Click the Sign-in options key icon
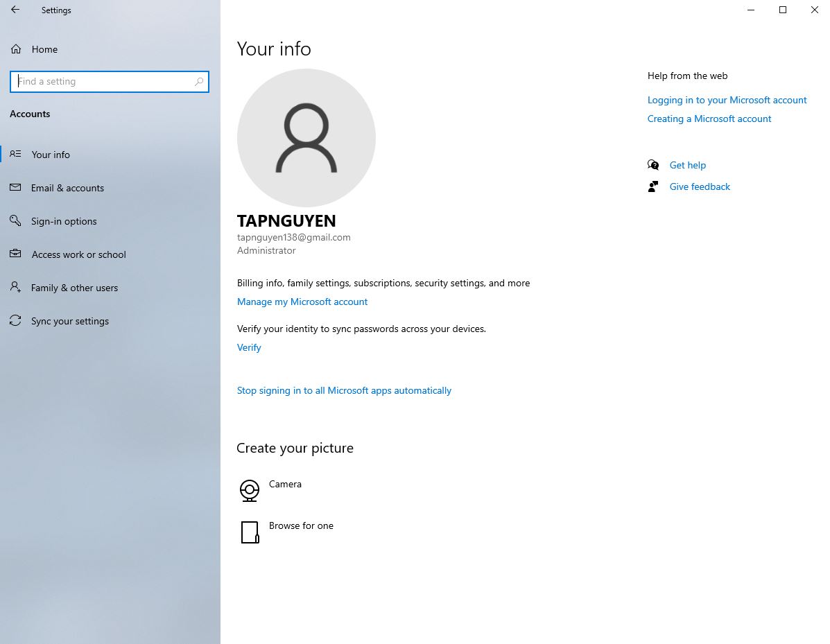 pyautogui.click(x=15, y=221)
